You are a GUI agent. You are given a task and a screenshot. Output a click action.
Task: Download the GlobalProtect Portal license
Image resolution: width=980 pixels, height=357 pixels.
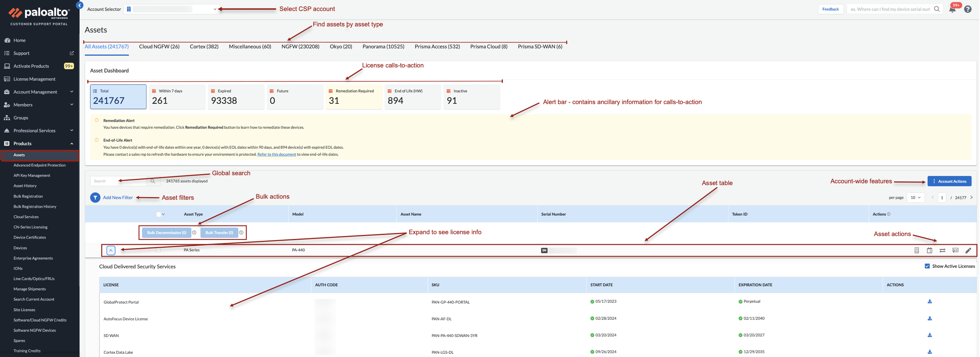tap(929, 302)
